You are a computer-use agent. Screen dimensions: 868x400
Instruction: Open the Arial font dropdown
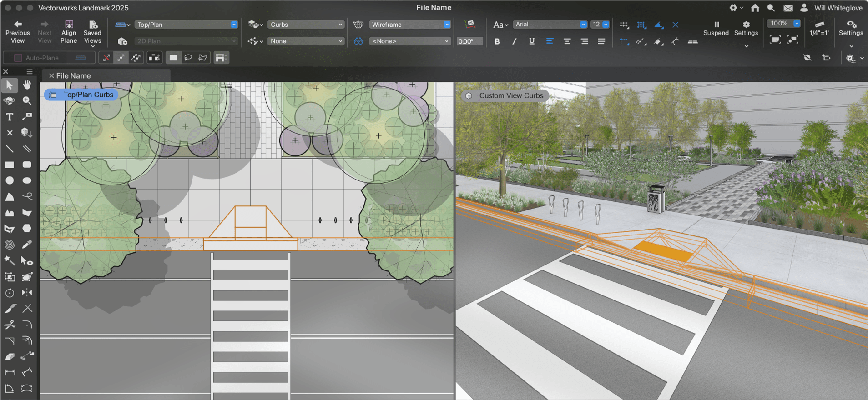tap(550, 25)
